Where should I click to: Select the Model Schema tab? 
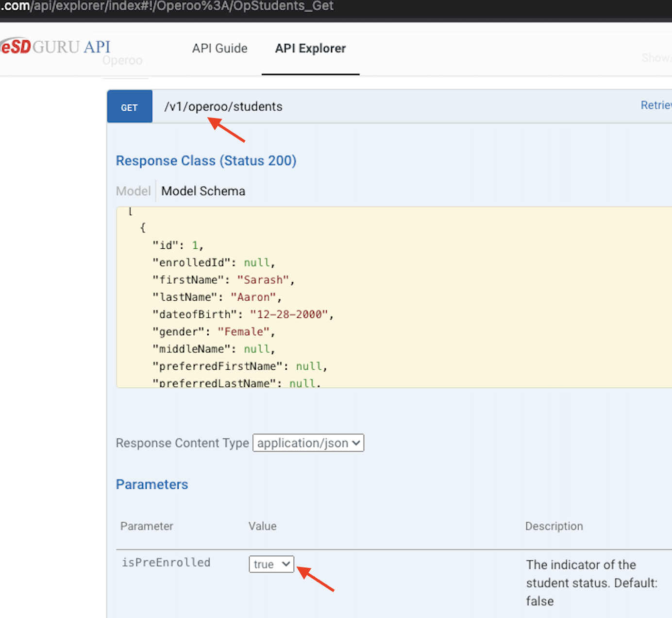(203, 191)
